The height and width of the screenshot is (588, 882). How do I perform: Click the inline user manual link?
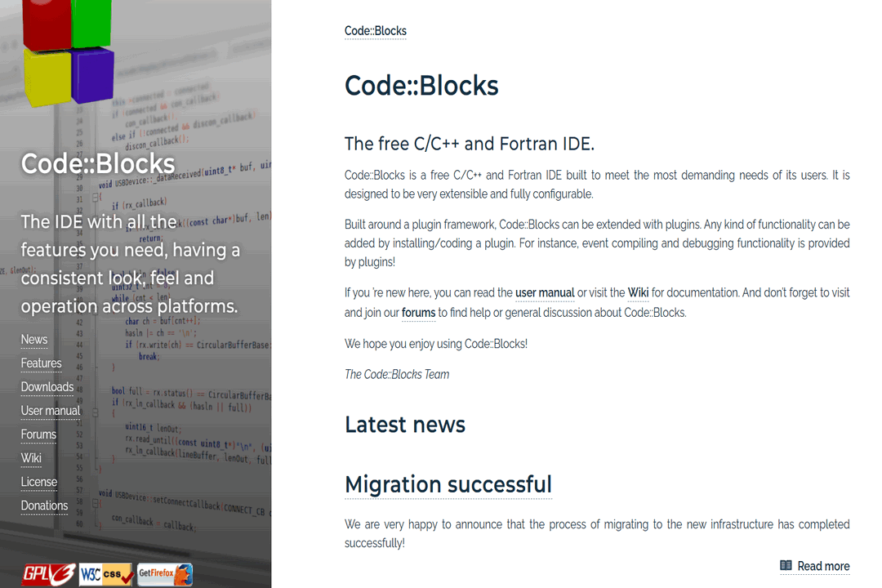[x=545, y=292]
